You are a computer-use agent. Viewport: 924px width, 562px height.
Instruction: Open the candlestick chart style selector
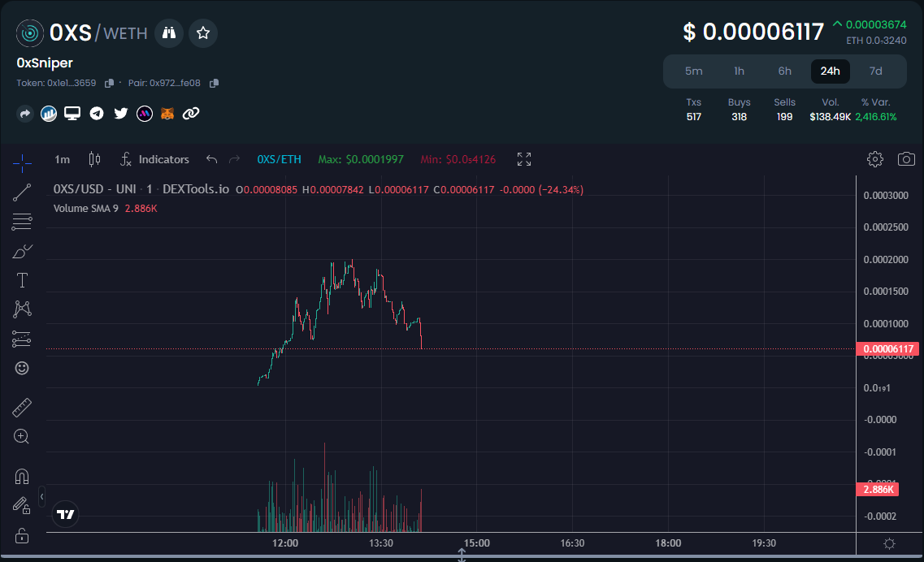(x=93, y=159)
